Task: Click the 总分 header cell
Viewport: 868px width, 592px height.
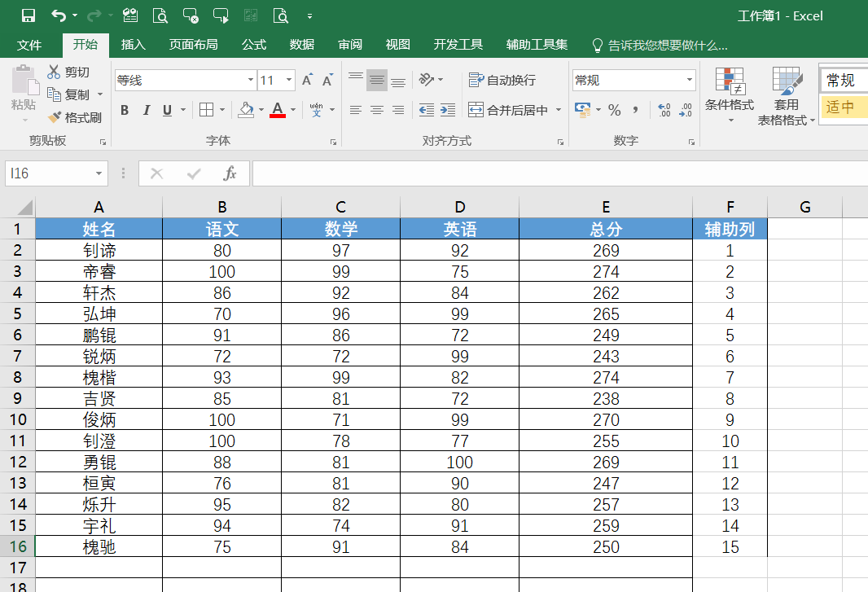Action: tap(606, 229)
